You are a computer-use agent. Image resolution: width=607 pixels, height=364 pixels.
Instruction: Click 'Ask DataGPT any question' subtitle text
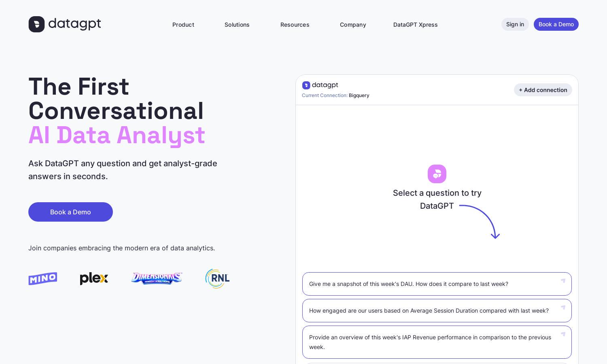click(123, 170)
